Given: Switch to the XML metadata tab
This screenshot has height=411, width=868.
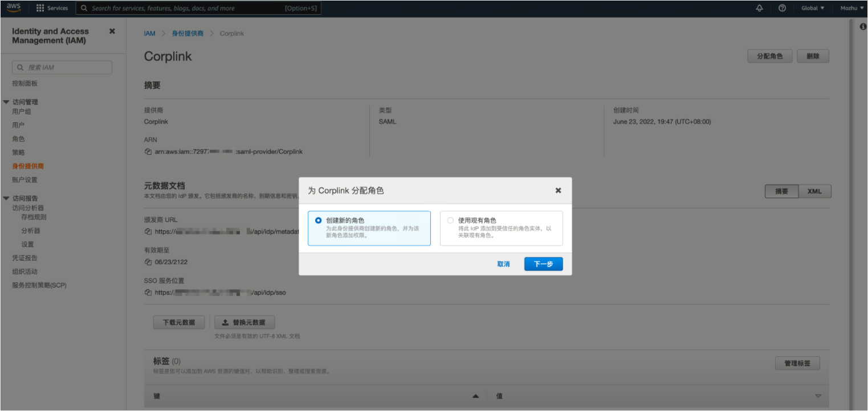Looking at the screenshot, I should click(814, 191).
